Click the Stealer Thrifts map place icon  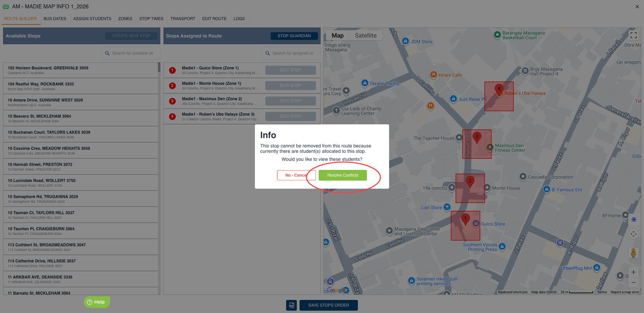click(x=365, y=83)
